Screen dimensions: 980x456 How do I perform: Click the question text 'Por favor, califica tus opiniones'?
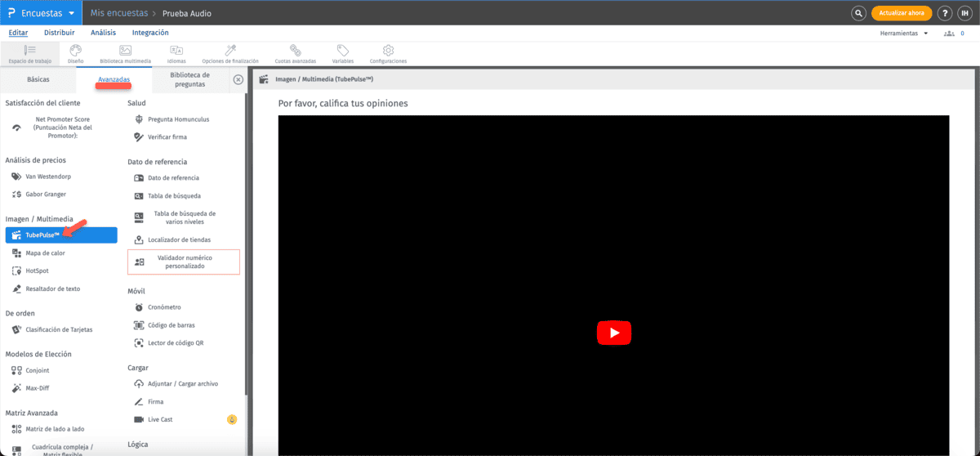click(343, 104)
